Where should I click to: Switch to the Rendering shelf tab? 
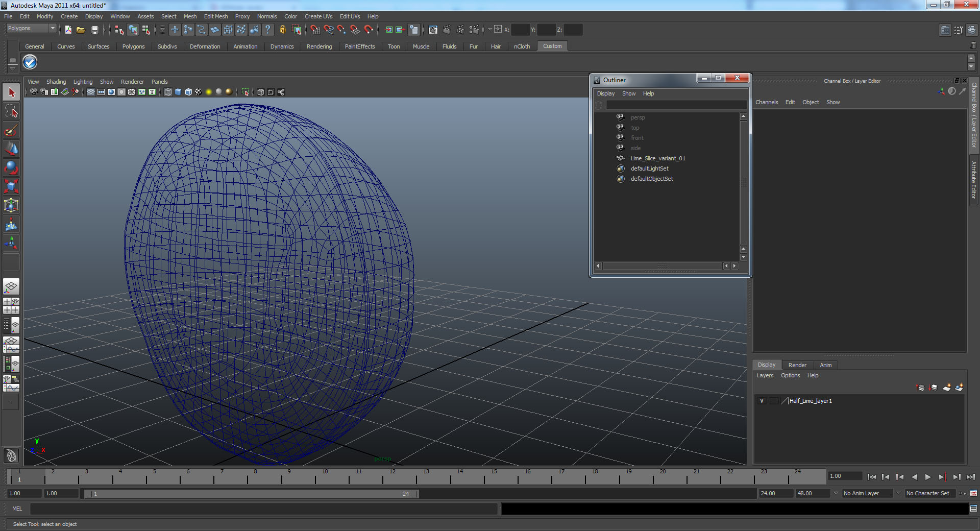pyautogui.click(x=320, y=46)
